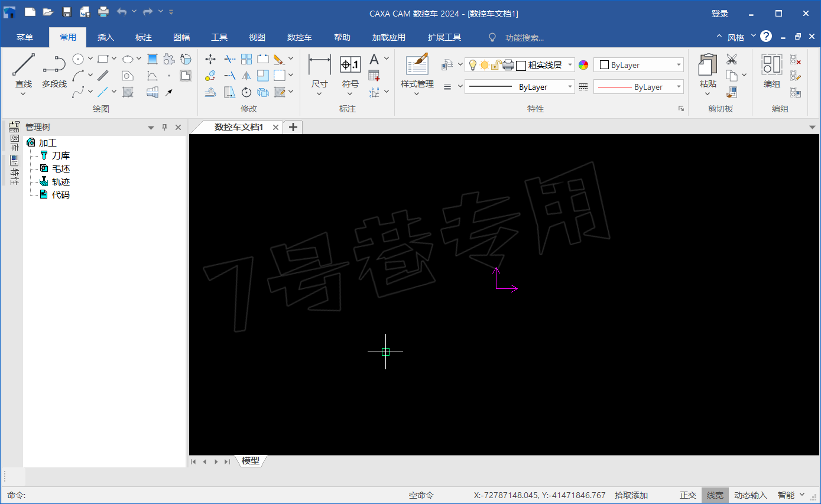The height and width of the screenshot is (504, 821).
Task: Choose the ellipse drawing tool
Action: tap(128, 59)
